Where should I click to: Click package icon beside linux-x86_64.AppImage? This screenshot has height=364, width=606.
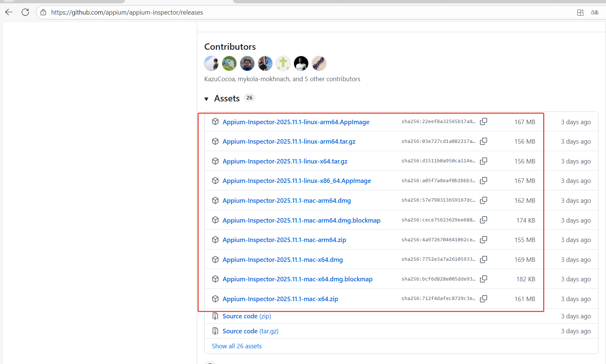click(x=215, y=180)
